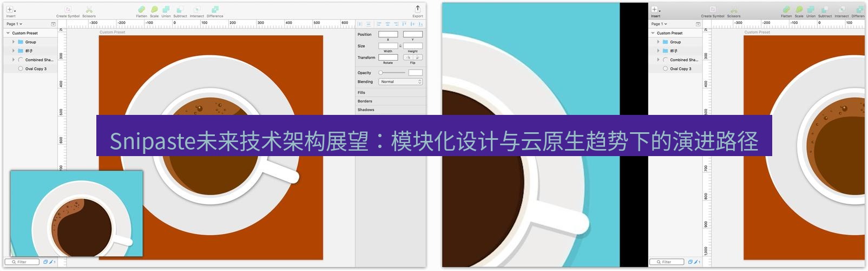This screenshot has width=868, height=271.
Task: Expand Combined Shape layer in left window
Action: (x=14, y=60)
